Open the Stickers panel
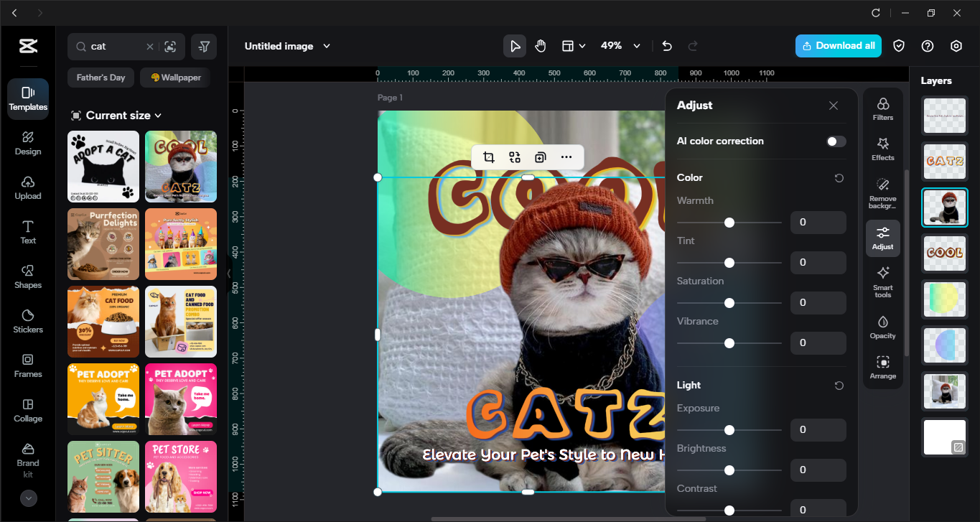The width and height of the screenshot is (980, 522). (x=27, y=320)
